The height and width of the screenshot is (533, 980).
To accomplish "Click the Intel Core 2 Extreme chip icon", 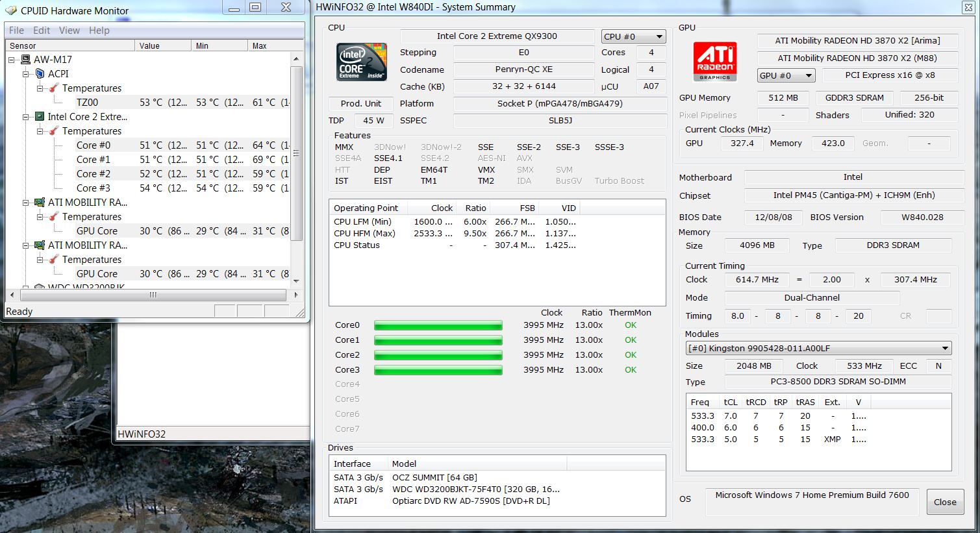I will click(x=40, y=117).
